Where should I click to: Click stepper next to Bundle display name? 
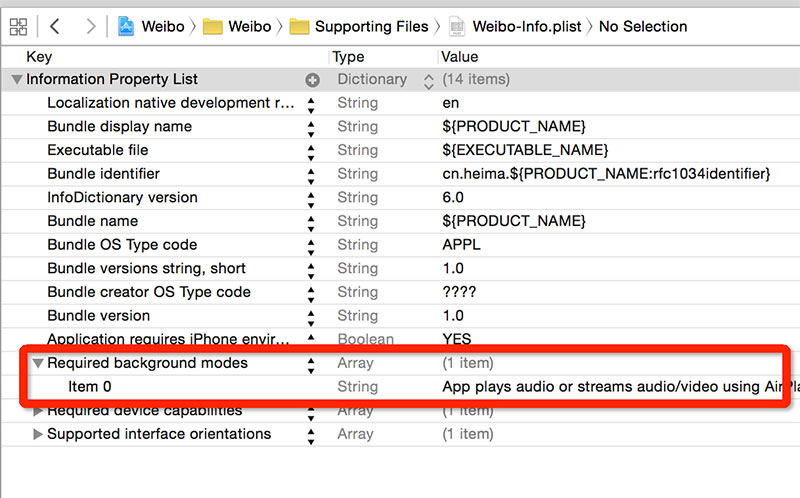[x=311, y=127]
